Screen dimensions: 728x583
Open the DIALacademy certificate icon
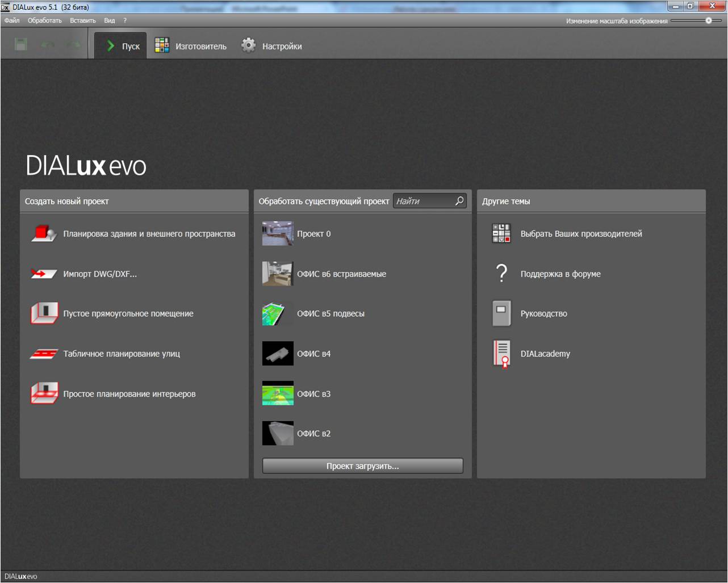click(502, 354)
